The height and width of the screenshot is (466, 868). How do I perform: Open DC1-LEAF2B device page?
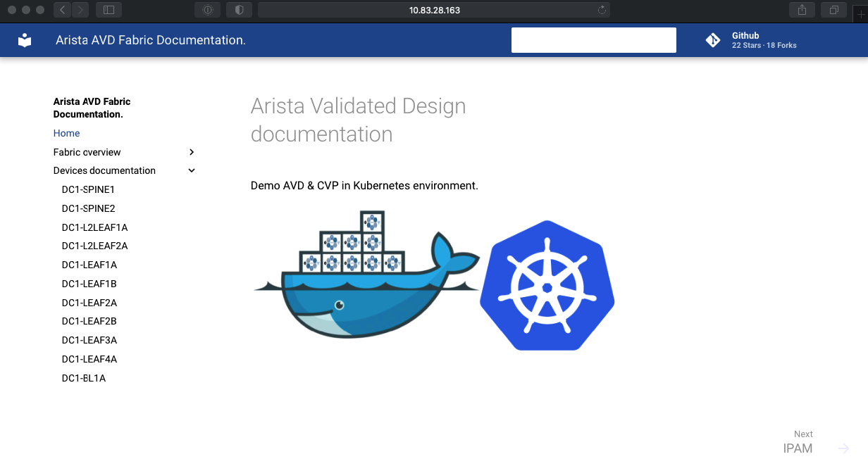coord(89,321)
